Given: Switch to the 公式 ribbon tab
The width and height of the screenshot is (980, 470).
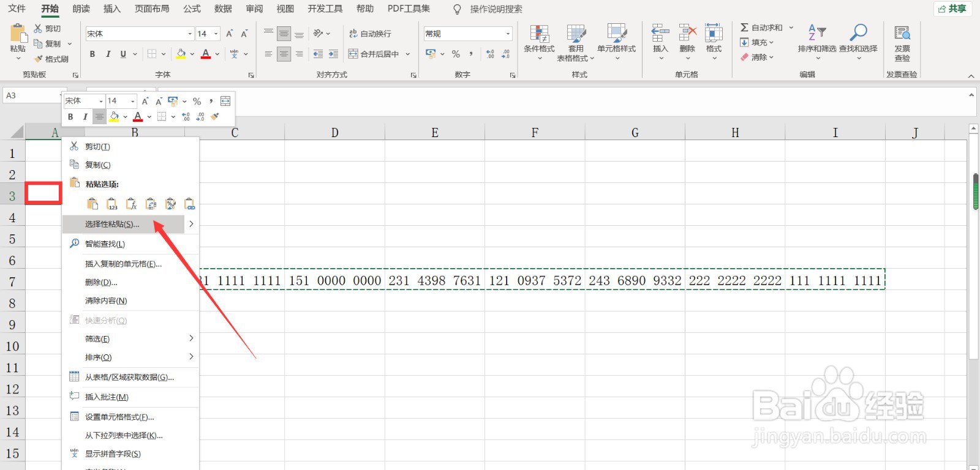Looking at the screenshot, I should [x=192, y=9].
